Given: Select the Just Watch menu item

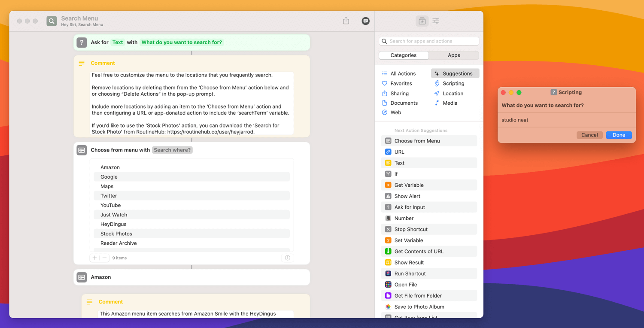Looking at the screenshot, I should [191, 215].
